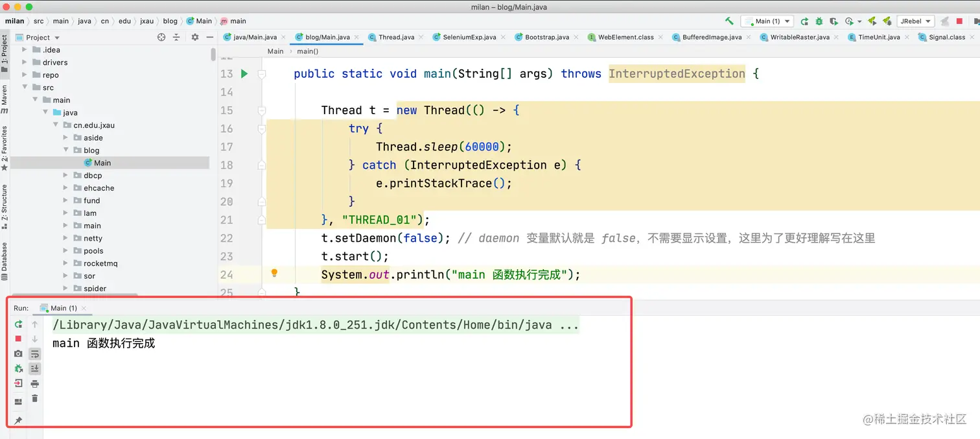Click the attach debugger bug icon in Run panel
The width and height of the screenshot is (980, 439).
[x=18, y=368]
